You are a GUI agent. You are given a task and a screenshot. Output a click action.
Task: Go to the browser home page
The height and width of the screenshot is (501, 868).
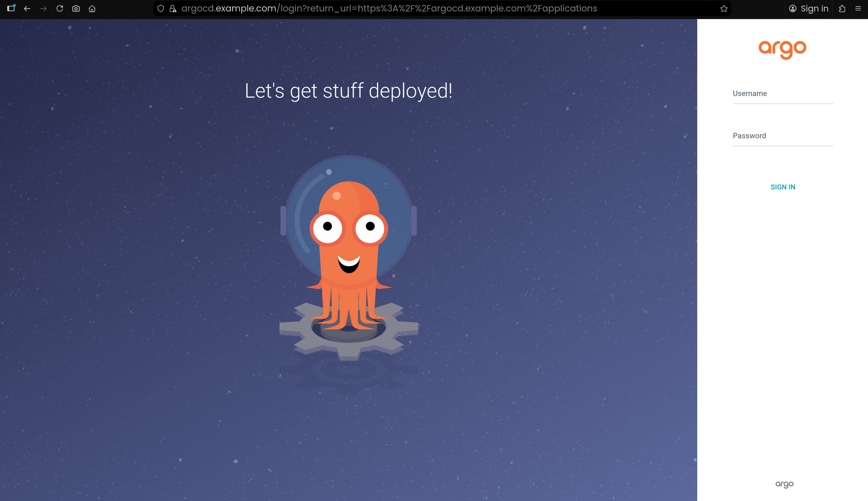point(92,8)
